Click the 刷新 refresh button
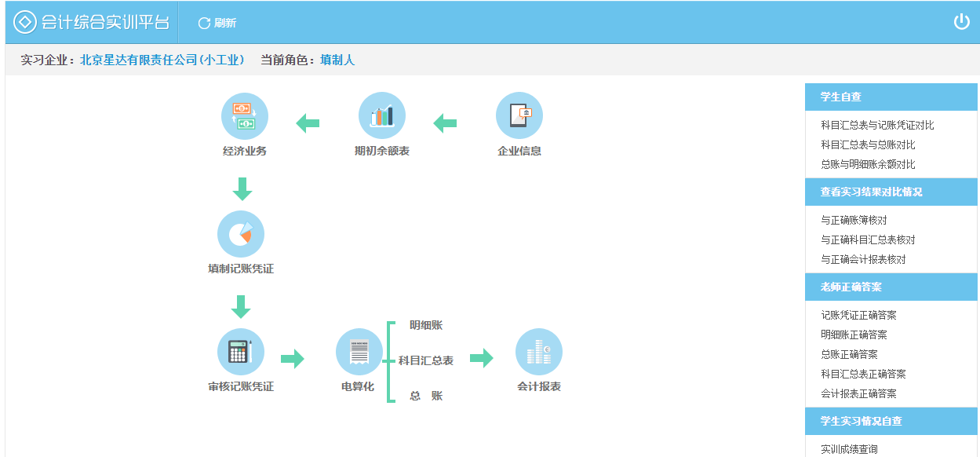The width and height of the screenshot is (980, 457). tap(217, 23)
